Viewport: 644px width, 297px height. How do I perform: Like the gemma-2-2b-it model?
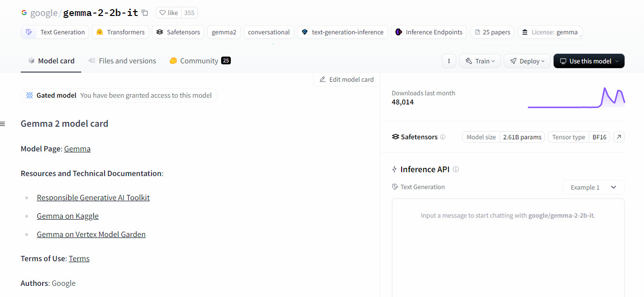point(169,13)
